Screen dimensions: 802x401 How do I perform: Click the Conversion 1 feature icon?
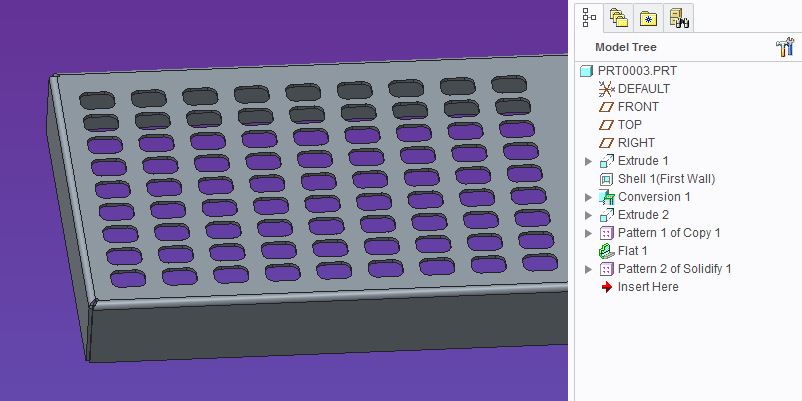pyautogui.click(x=607, y=197)
